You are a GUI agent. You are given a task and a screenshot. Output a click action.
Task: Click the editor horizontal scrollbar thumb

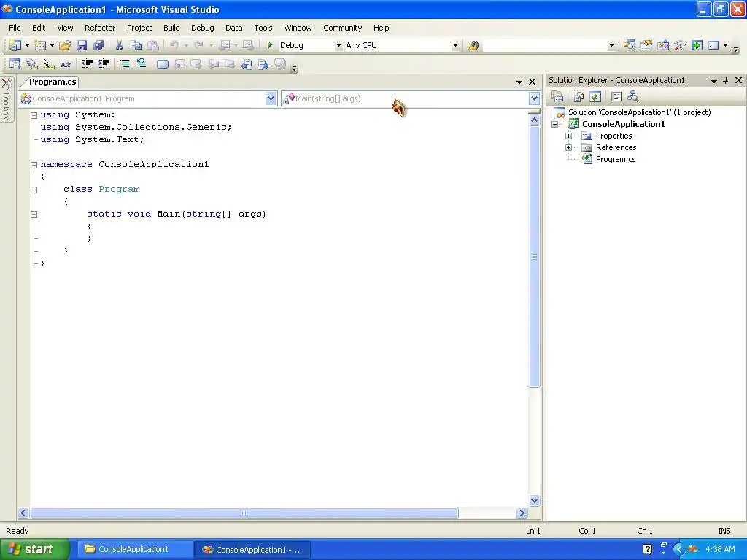pyautogui.click(x=244, y=513)
